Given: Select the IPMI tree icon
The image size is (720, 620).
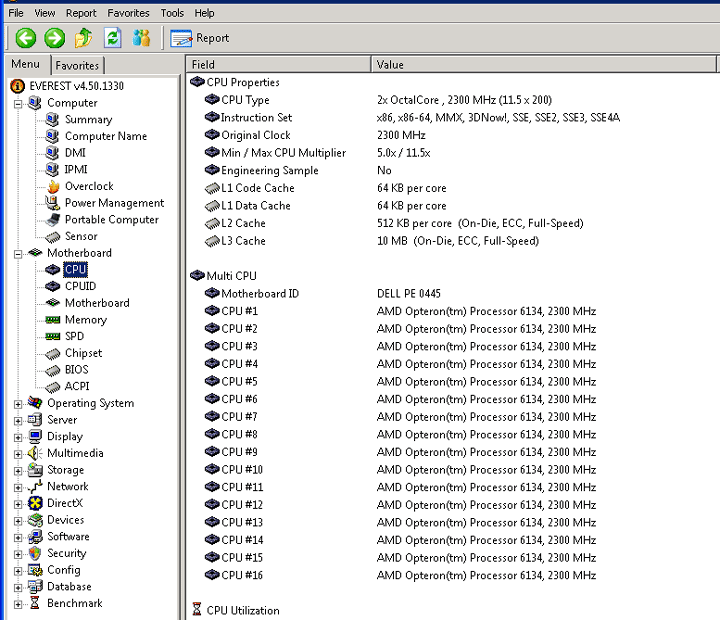Looking at the screenshot, I should [x=52, y=169].
